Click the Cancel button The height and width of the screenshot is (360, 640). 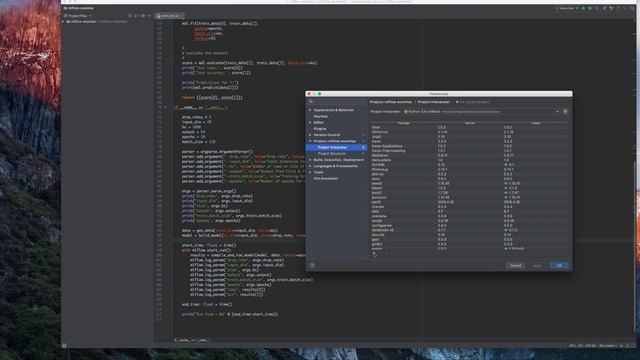(x=516, y=265)
